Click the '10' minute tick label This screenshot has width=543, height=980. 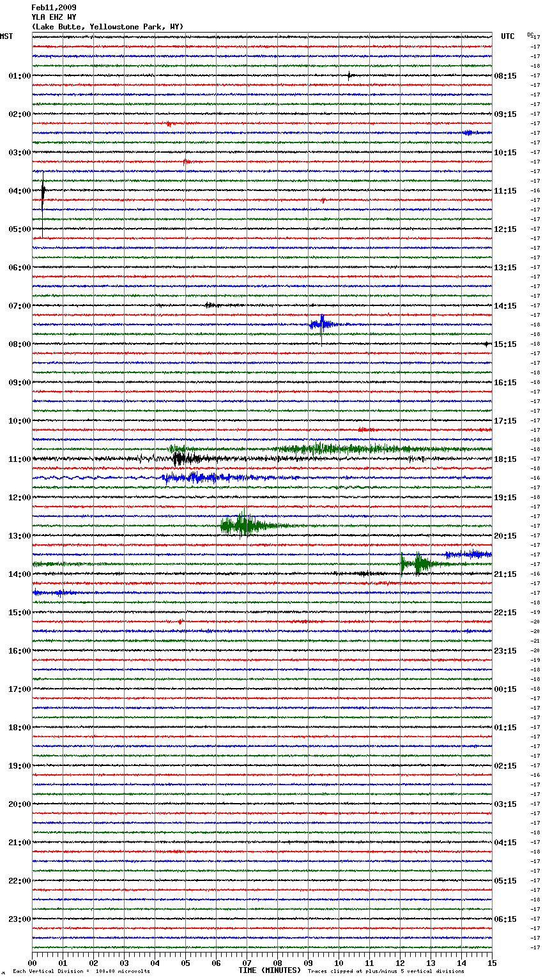(x=339, y=963)
